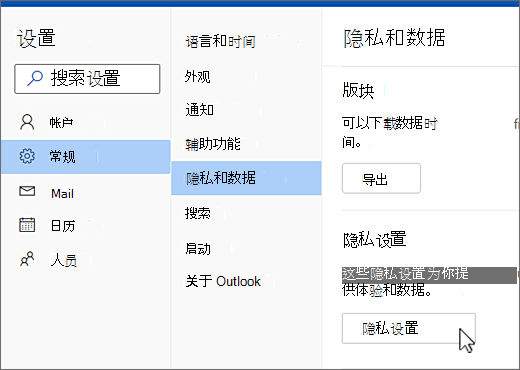Open the 帐户 settings category

pyautogui.click(x=85, y=122)
